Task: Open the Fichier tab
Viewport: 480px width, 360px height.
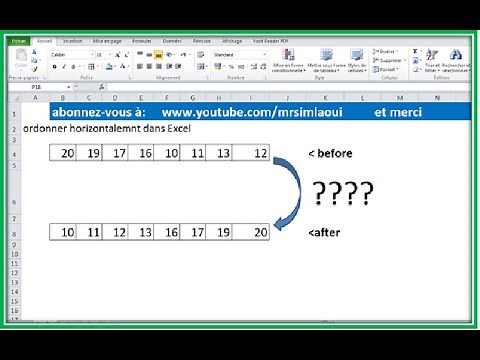Action: point(19,41)
